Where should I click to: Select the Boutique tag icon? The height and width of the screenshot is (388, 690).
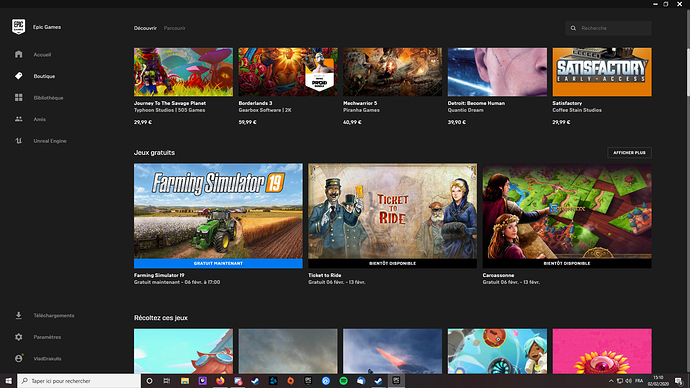[x=18, y=76]
